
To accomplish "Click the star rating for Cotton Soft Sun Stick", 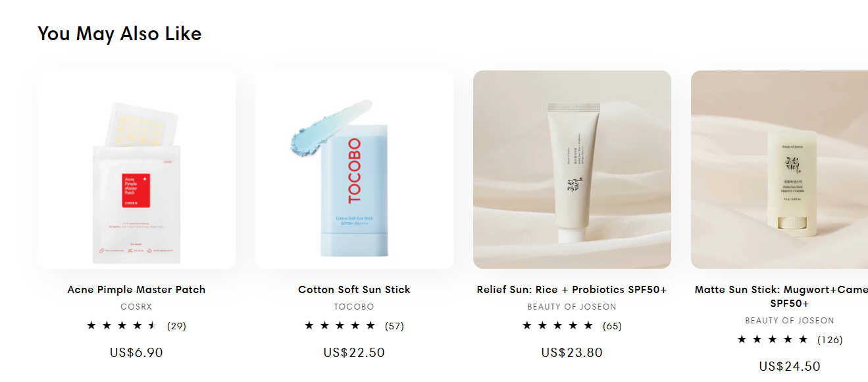I will (340, 325).
